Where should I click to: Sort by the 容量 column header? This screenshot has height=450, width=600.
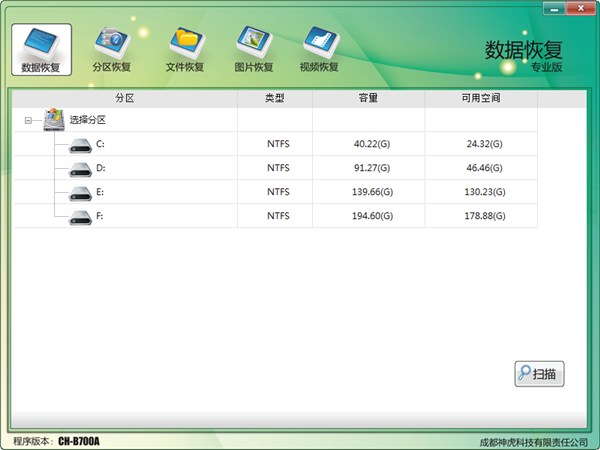pos(368,98)
